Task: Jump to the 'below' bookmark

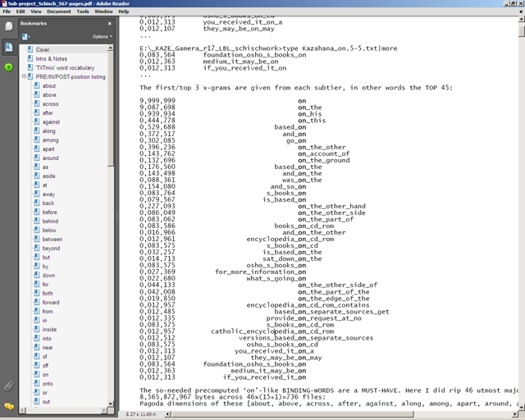Action: click(x=49, y=231)
